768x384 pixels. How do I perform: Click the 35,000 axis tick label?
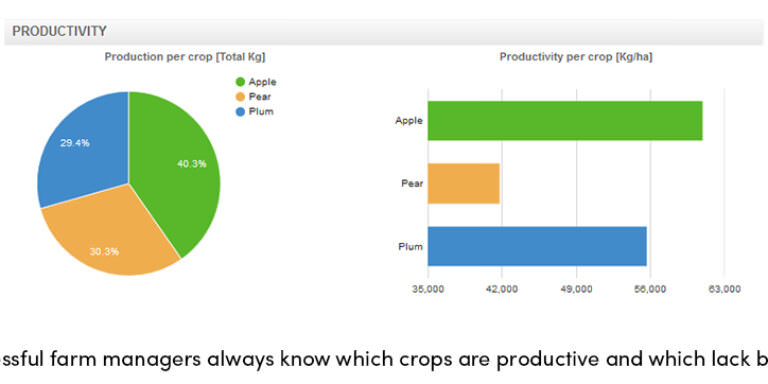pyautogui.click(x=428, y=289)
